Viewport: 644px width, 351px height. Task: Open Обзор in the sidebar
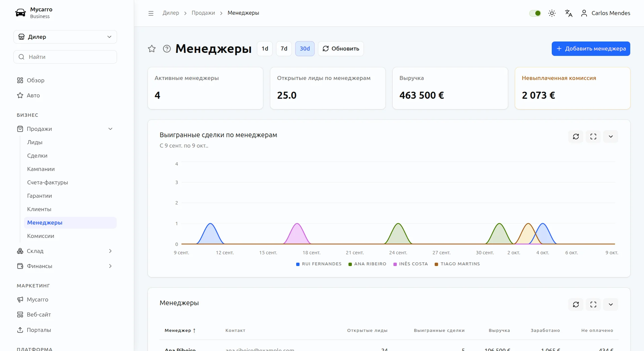pos(65,80)
